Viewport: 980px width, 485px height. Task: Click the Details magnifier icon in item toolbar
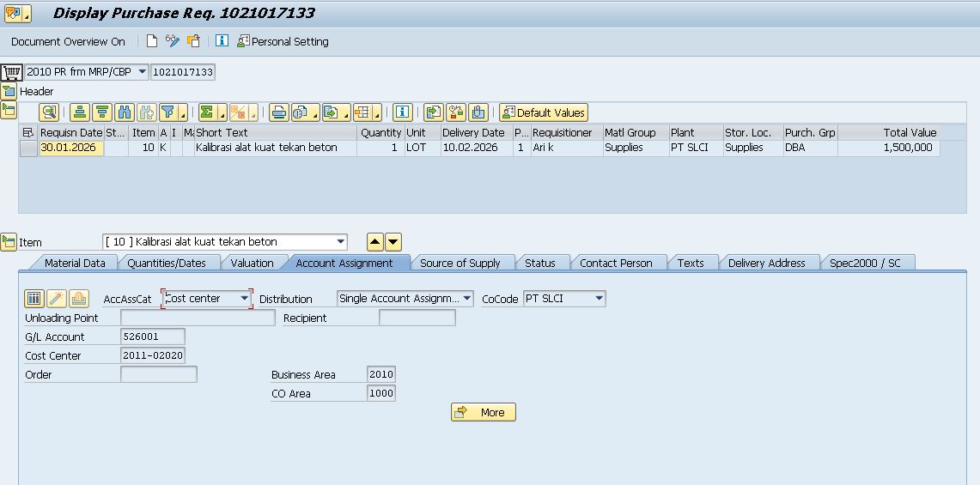tap(49, 112)
